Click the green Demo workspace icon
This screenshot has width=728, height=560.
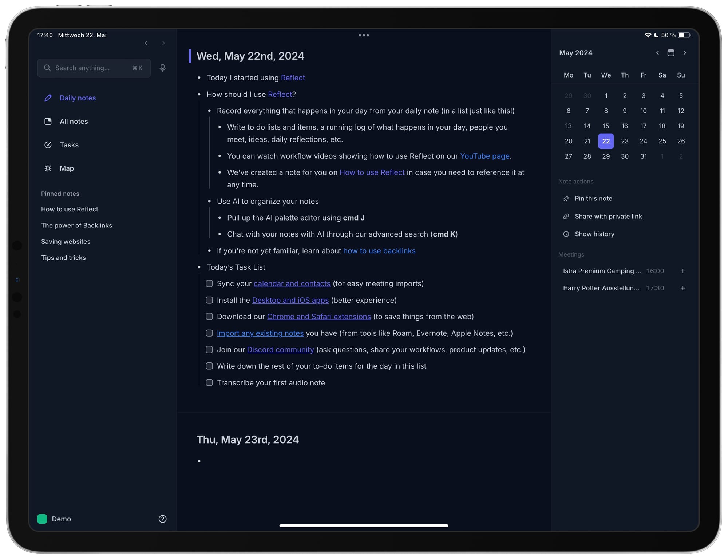coord(42,519)
